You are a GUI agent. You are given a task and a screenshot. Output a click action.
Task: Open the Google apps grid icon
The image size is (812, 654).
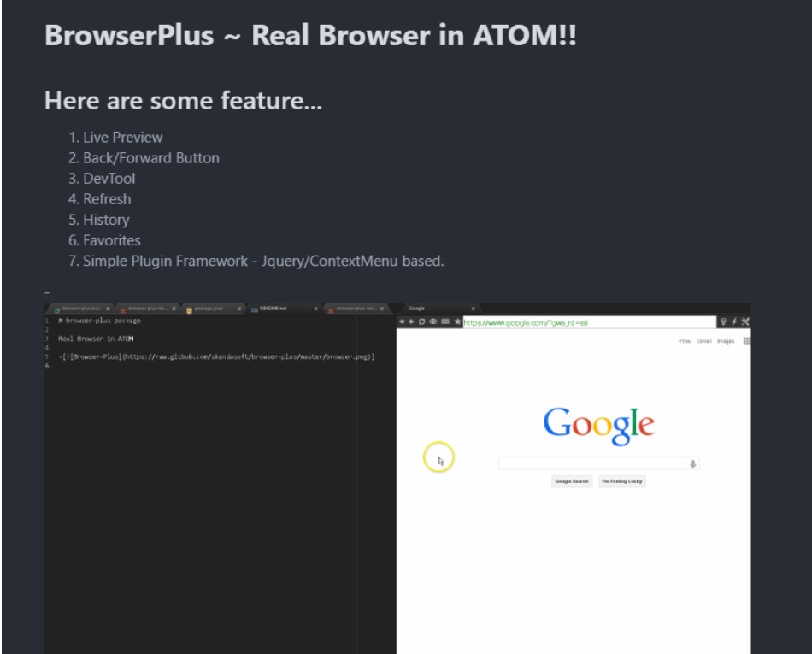(747, 341)
